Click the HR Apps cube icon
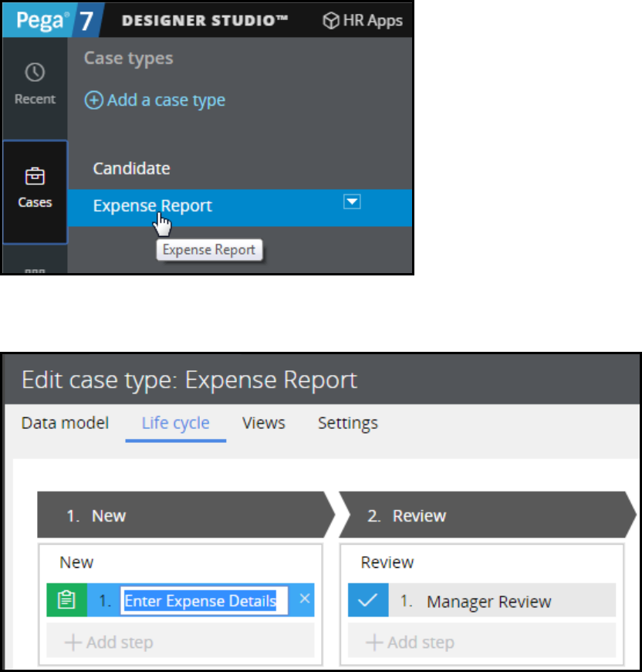 [331, 20]
